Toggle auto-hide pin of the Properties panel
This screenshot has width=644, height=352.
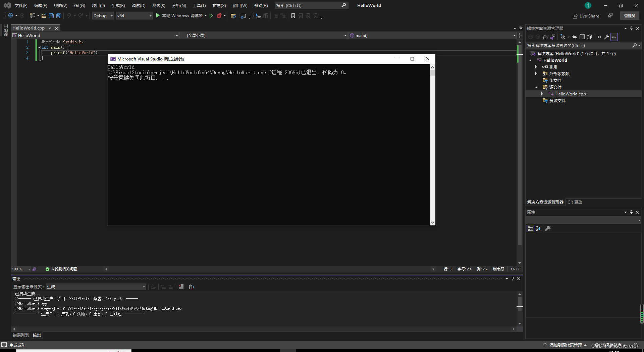coord(631,212)
